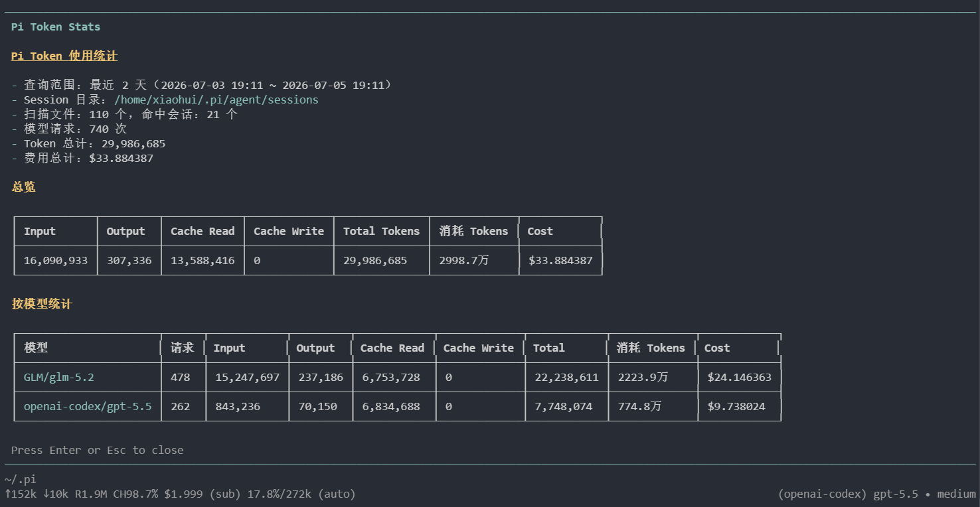Click the 15,247,697 input cell
Screen dimensions: 980x507
click(247, 378)
